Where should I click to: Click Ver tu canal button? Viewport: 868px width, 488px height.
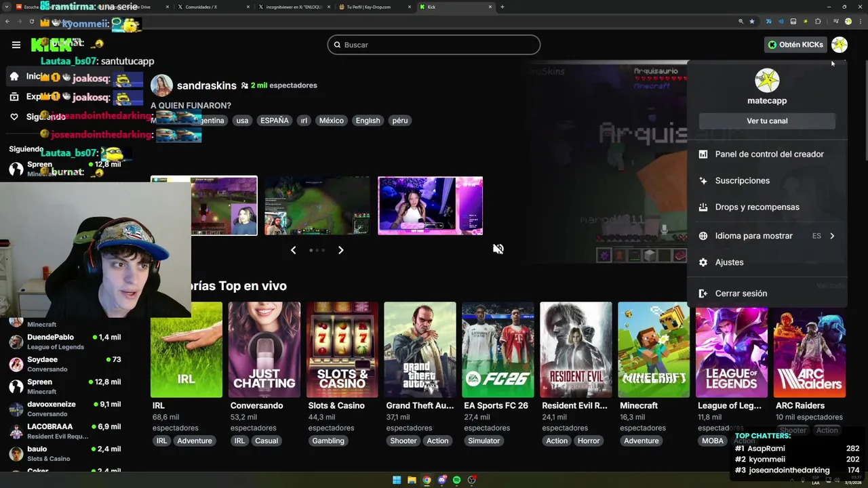click(767, 121)
